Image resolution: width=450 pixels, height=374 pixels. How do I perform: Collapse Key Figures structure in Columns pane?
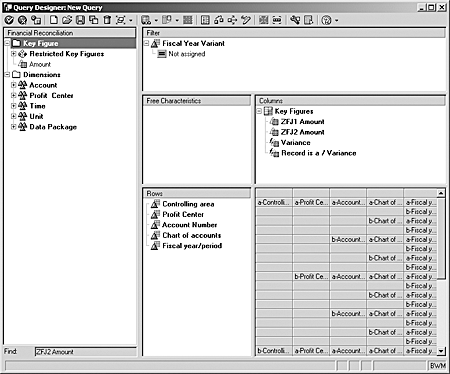259,111
